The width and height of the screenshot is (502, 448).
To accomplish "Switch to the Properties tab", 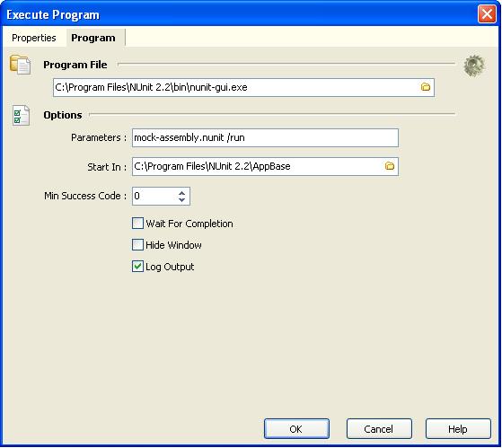I will tap(34, 38).
